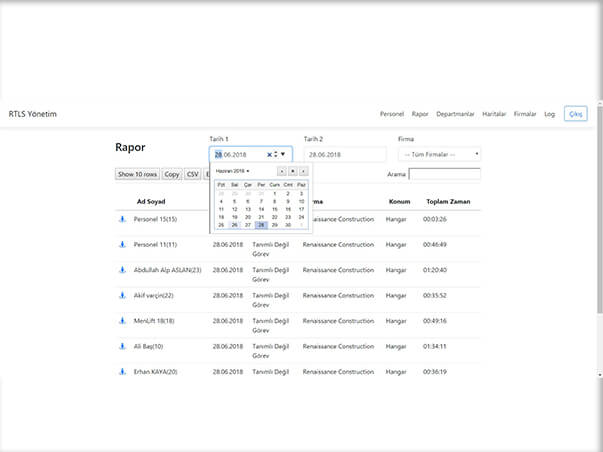Click the Copy button
Image resolution: width=603 pixels, height=452 pixels.
(172, 174)
